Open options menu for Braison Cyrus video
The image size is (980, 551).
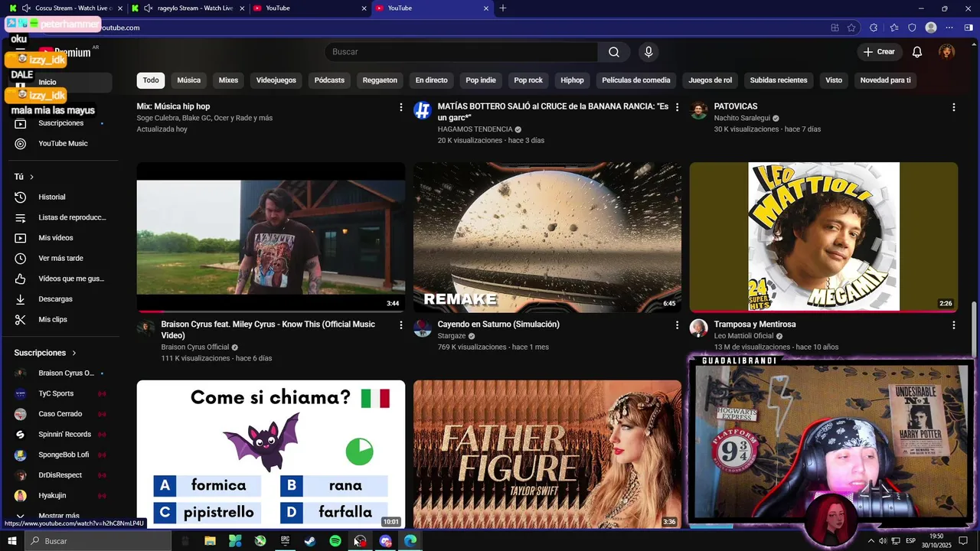(400, 325)
